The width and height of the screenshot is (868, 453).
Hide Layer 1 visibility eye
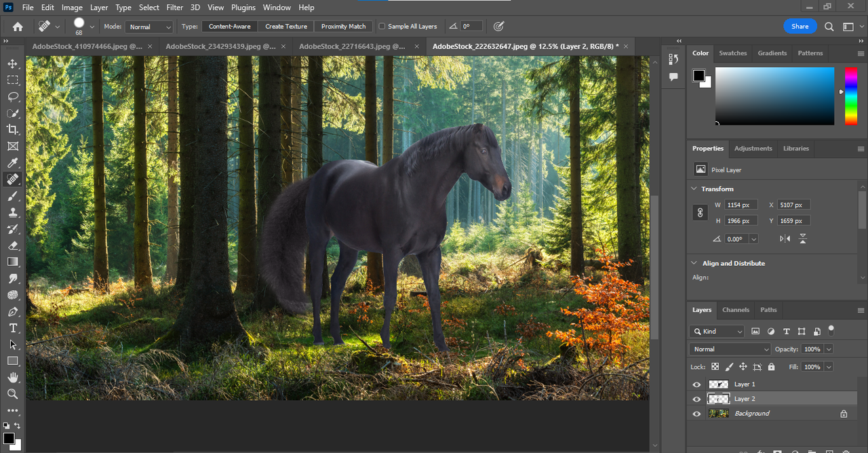click(x=696, y=385)
